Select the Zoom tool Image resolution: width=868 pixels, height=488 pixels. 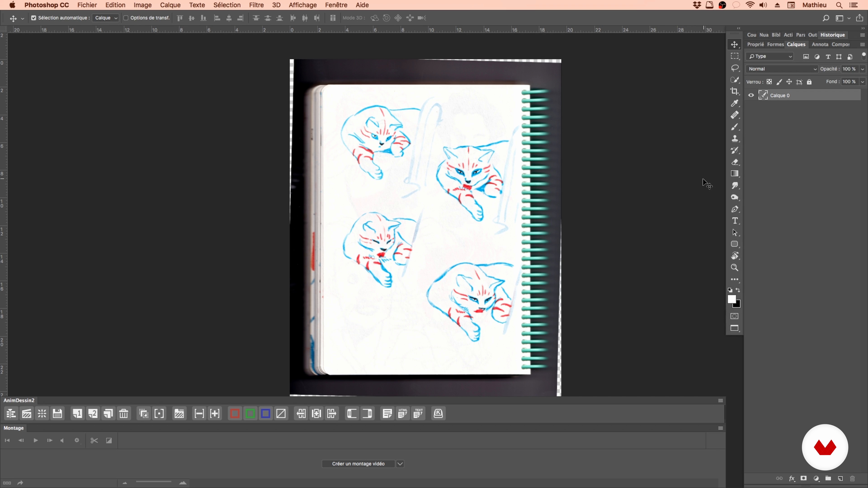tap(735, 268)
